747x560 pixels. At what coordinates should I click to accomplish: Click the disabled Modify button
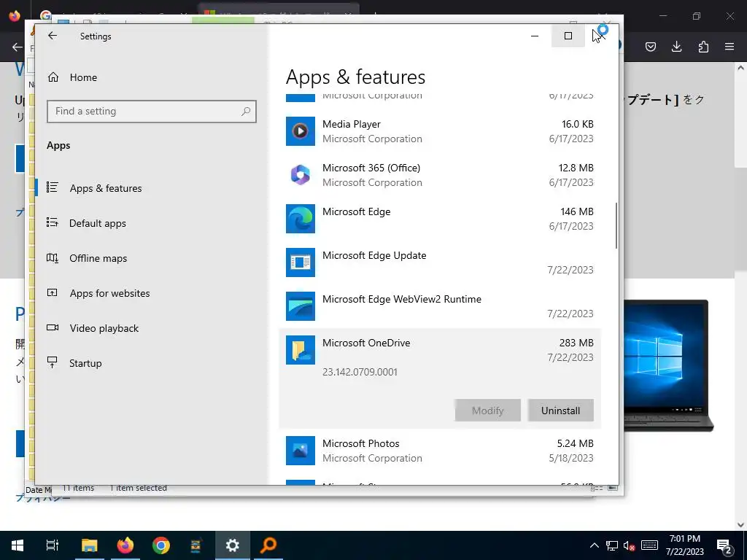pyautogui.click(x=488, y=411)
